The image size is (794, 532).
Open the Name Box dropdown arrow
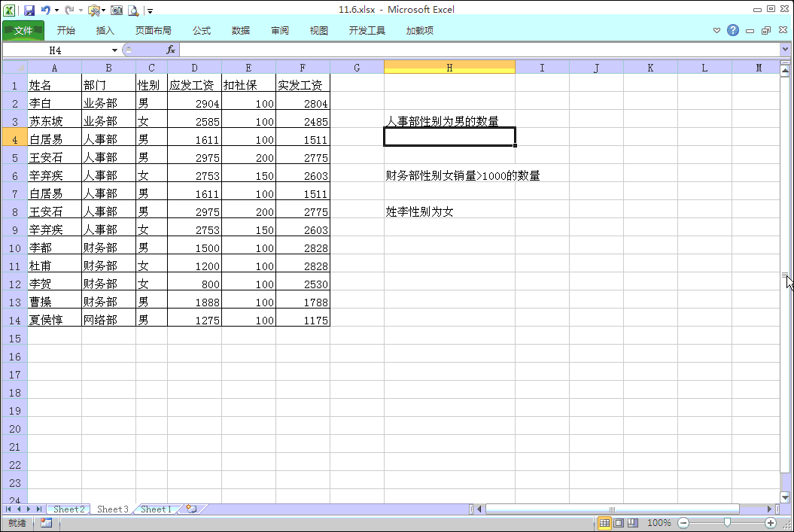point(115,50)
